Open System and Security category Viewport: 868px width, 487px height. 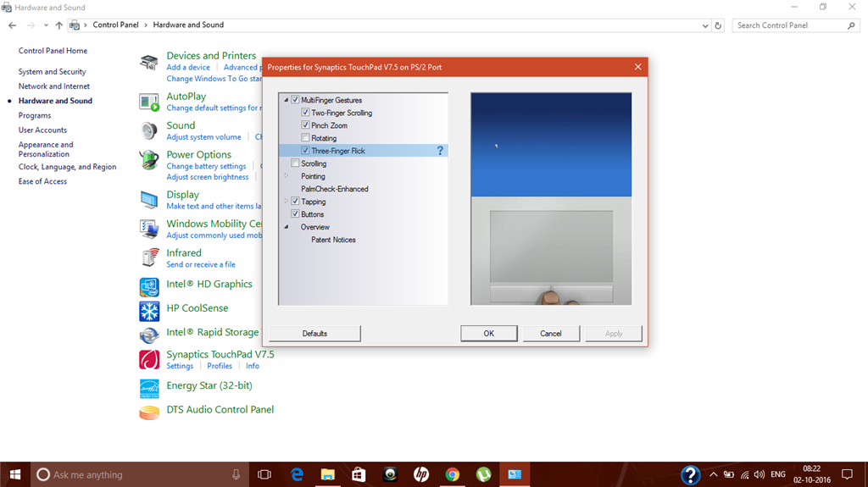pyautogui.click(x=52, y=71)
